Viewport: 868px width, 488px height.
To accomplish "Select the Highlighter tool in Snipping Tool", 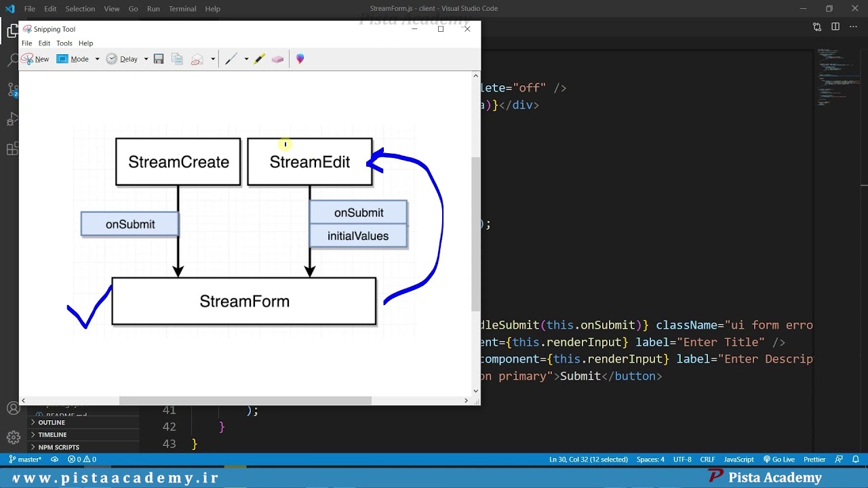I will [259, 59].
